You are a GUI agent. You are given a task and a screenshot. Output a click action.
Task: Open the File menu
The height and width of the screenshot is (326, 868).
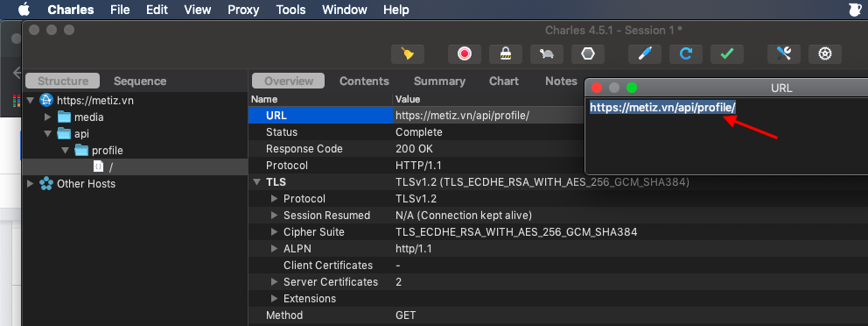(x=120, y=10)
